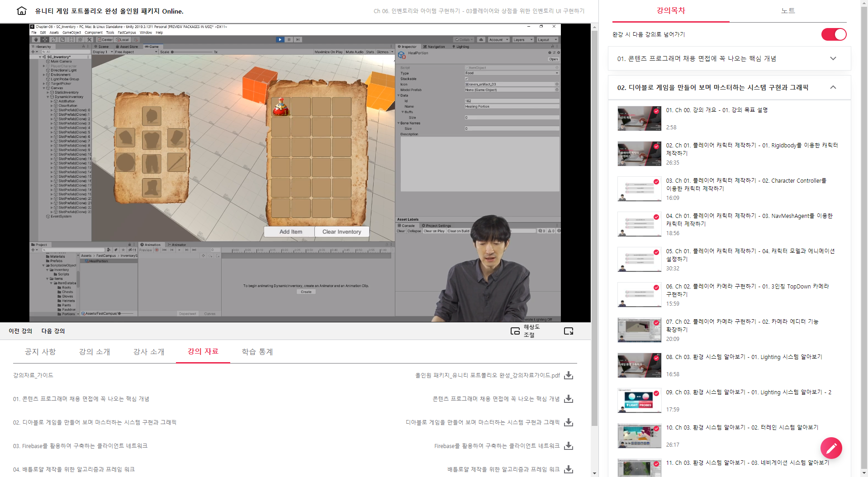The image size is (868, 477).
Task: Download the Firebase 클라이언트 네트워크 material
Action: point(569,446)
